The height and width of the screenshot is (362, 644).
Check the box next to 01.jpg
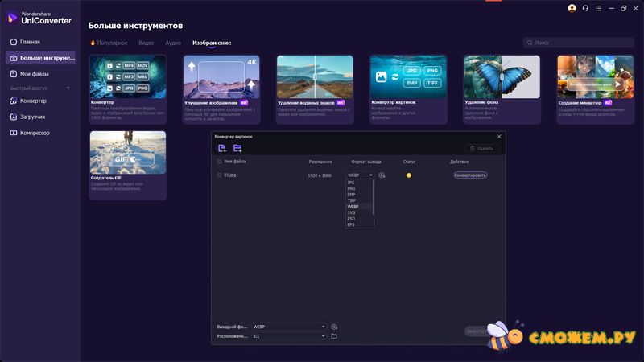[x=220, y=175]
